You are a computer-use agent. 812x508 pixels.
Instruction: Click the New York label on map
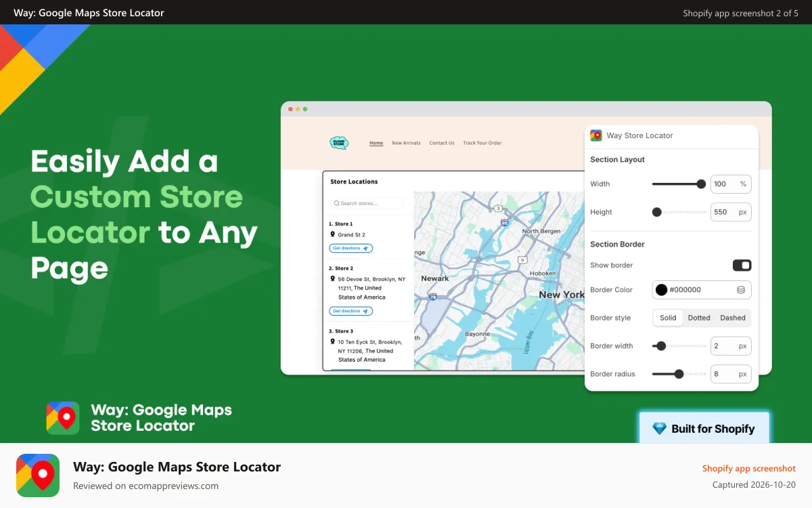(x=562, y=295)
